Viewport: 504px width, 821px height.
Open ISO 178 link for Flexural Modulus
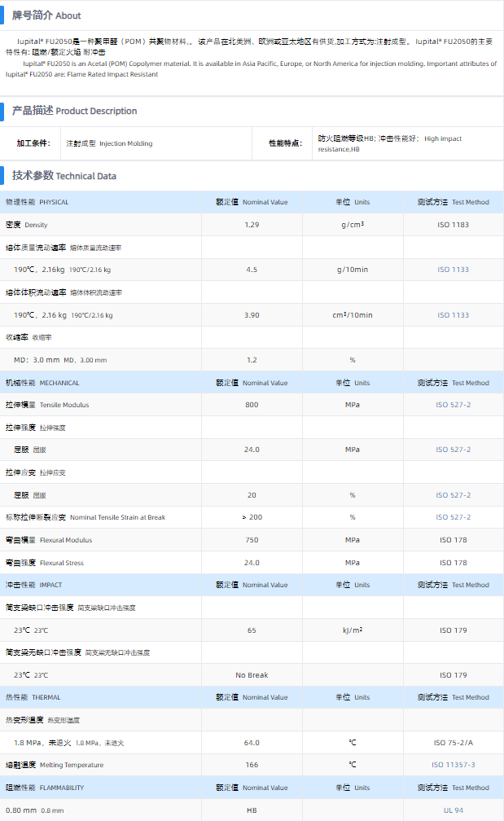tap(454, 540)
